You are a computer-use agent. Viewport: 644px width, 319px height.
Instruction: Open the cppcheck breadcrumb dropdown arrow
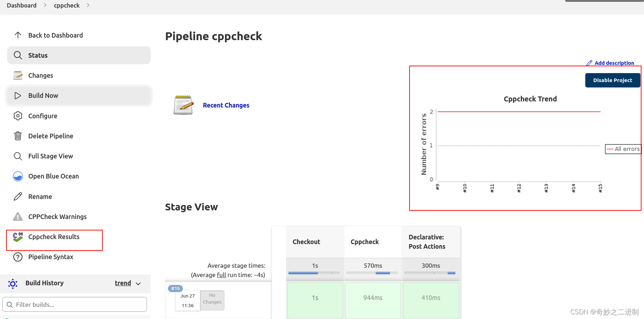pos(88,5)
